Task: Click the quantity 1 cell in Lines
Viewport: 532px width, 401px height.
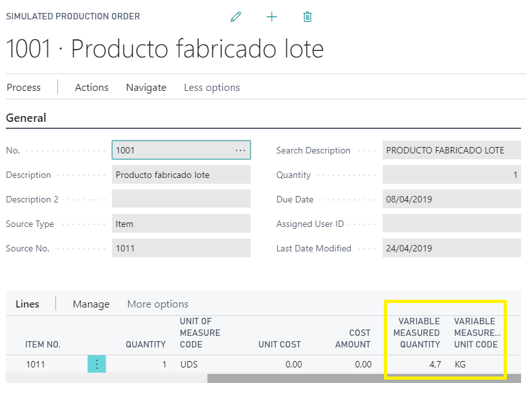Action: click(x=164, y=364)
